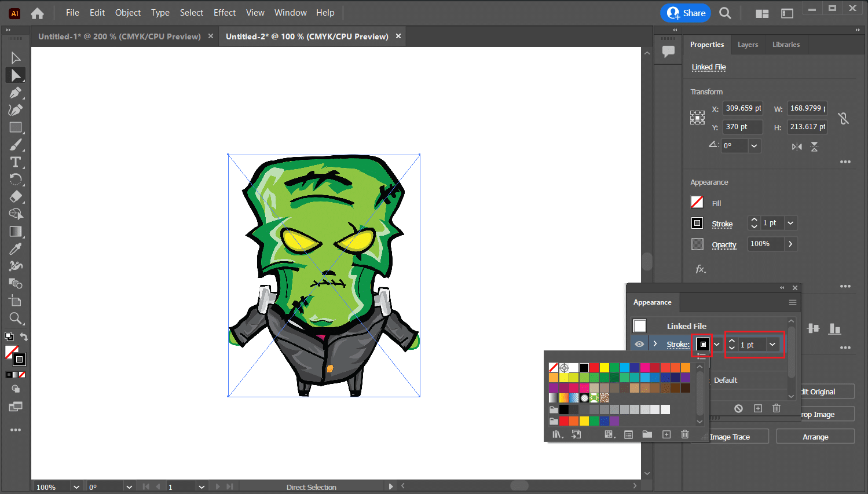The height and width of the screenshot is (494, 868).
Task: Open the Window menu
Action: 291,13
